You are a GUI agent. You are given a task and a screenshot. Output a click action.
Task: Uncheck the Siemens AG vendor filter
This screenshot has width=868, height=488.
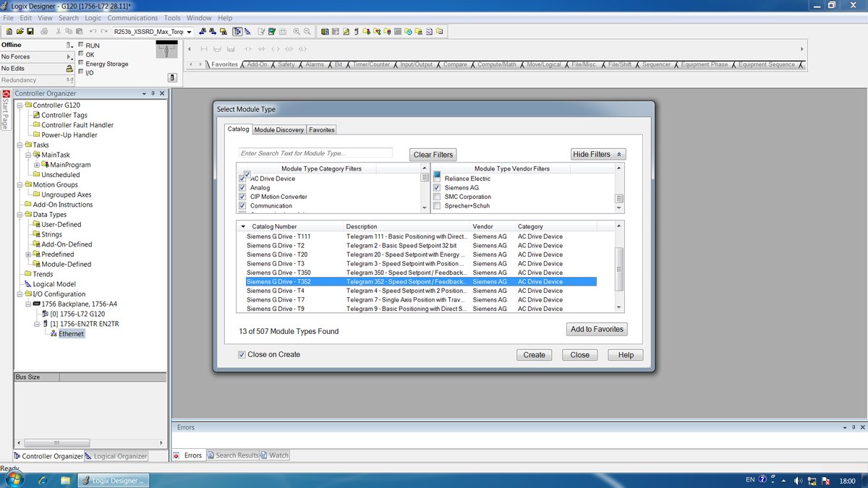[437, 188]
